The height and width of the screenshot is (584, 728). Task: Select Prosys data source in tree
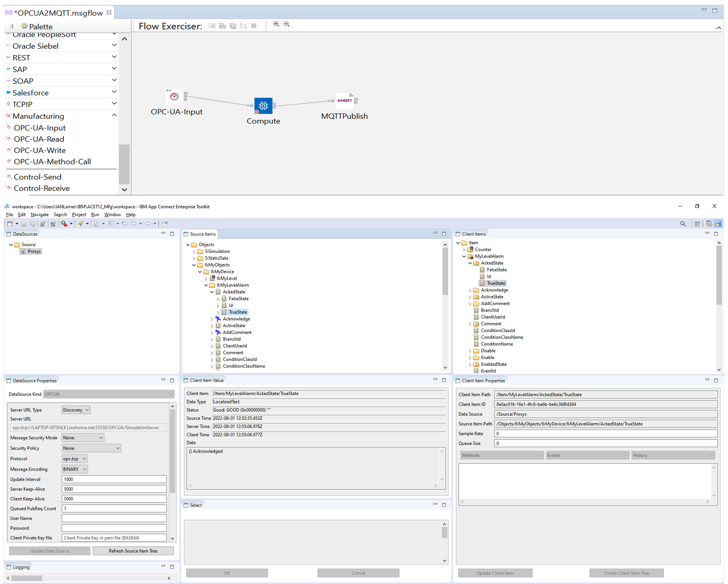coord(34,252)
